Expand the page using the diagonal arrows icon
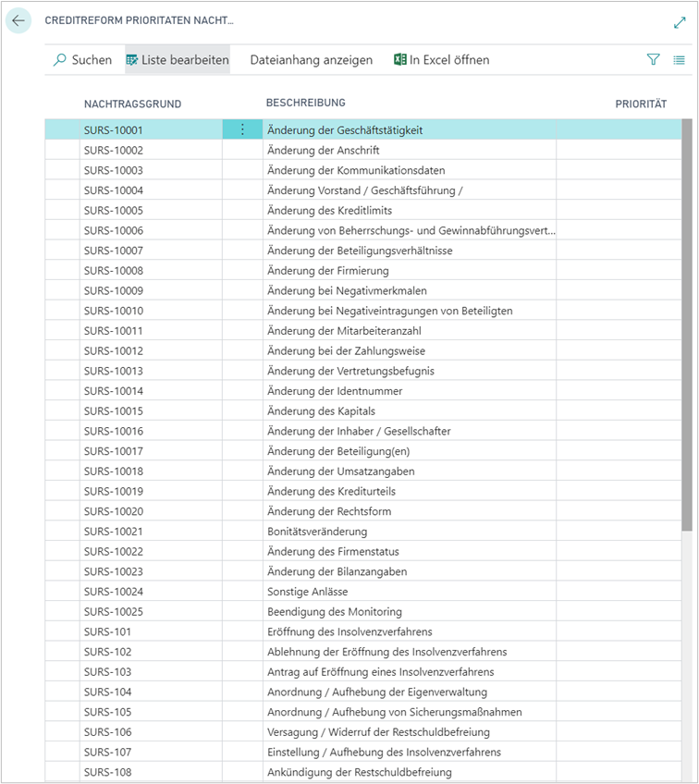 tap(680, 22)
